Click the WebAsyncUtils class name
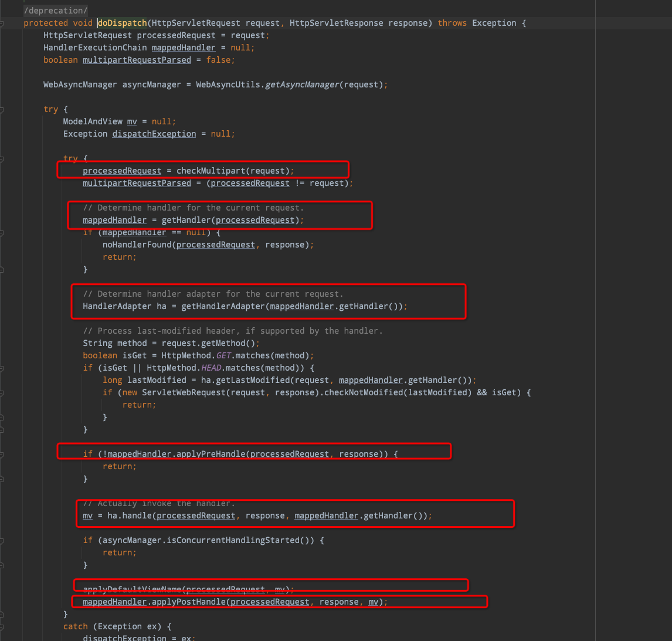 (228, 84)
